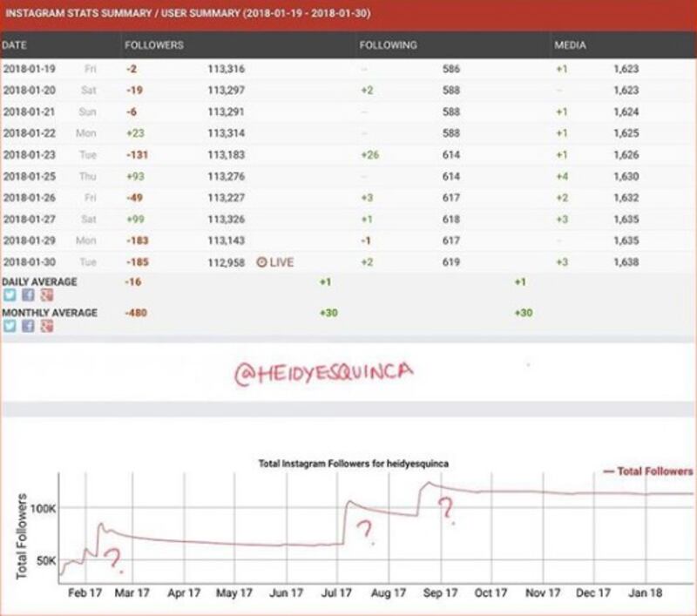Click the Facebook icon under Monthly Average

point(28,326)
